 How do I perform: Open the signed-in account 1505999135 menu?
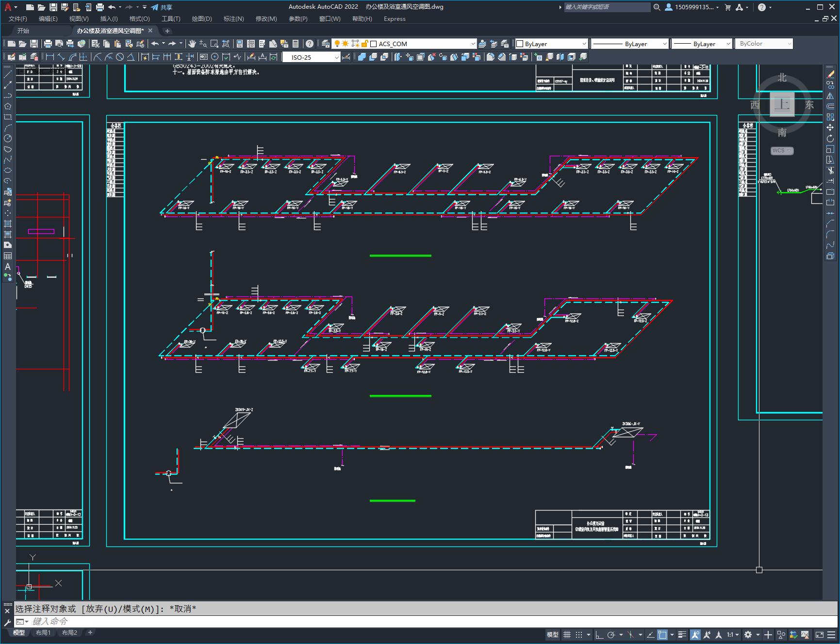point(692,7)
